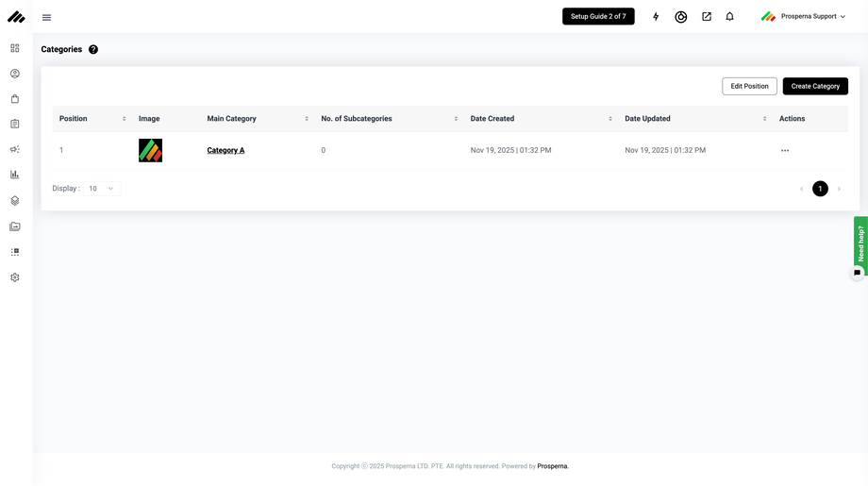Screen dimensions: 868x486
Task: Click the Prosperna logo in the sidebar
Action: pyautogui.click(x=16, y=17)
